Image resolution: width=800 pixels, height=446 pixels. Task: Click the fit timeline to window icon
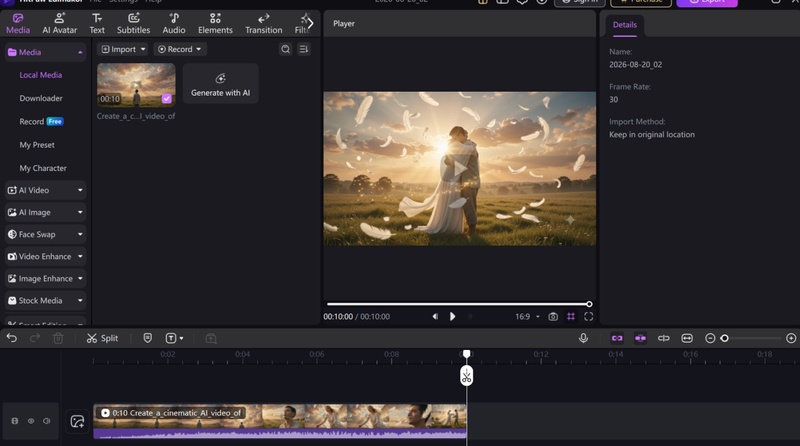(687, 338)
